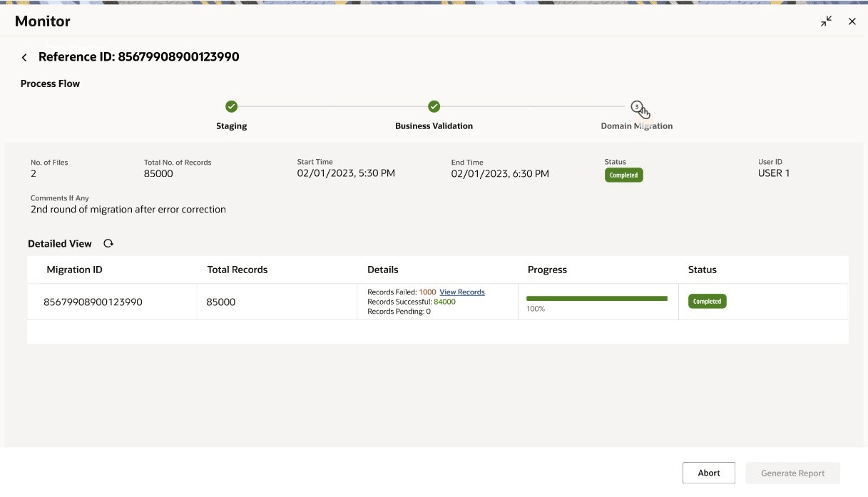Screen dimensions: 868x497
Task: Select the Staging step checkmark
Action: (x=231, y=107)
